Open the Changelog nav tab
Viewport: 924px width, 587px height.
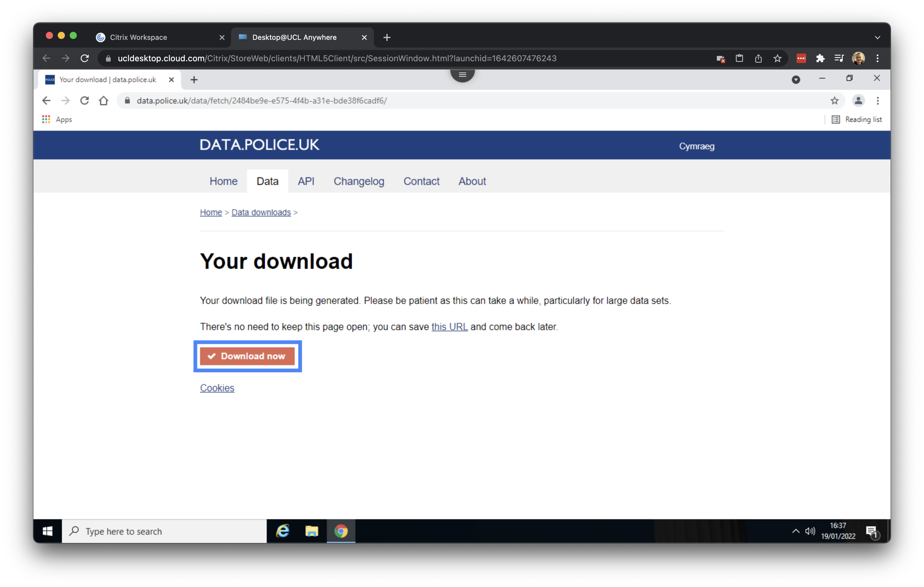click(358, 181)
